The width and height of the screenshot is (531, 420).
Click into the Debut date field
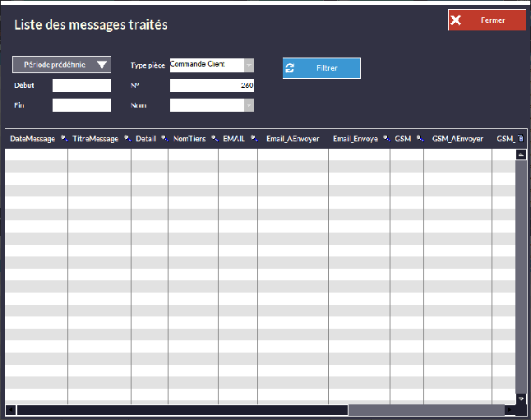(x=81, y=85)
